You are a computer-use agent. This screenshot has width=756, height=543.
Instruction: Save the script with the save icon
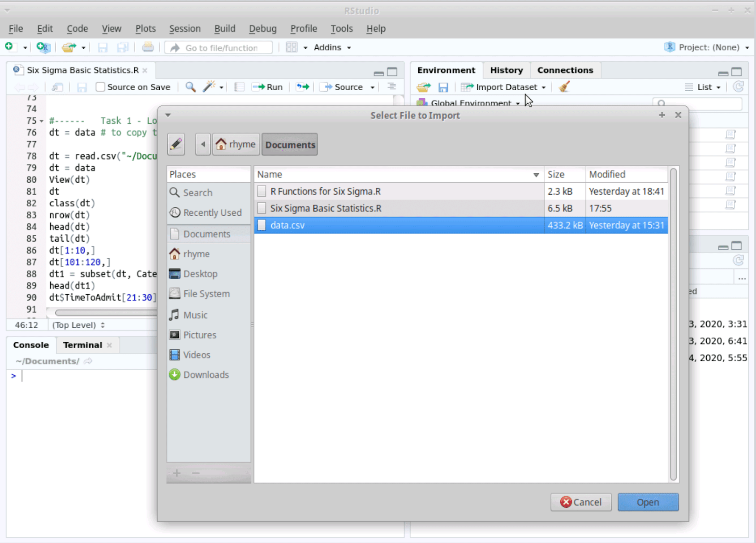coord(82,87)
